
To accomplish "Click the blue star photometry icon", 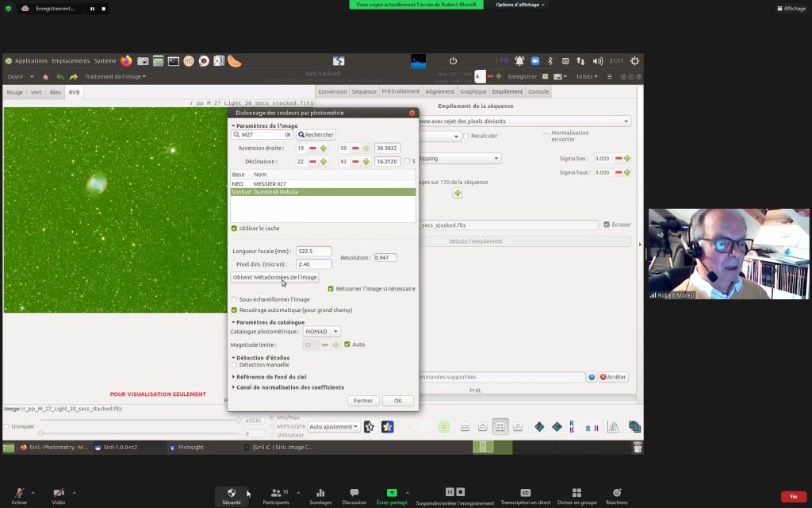I will [387, 426].
